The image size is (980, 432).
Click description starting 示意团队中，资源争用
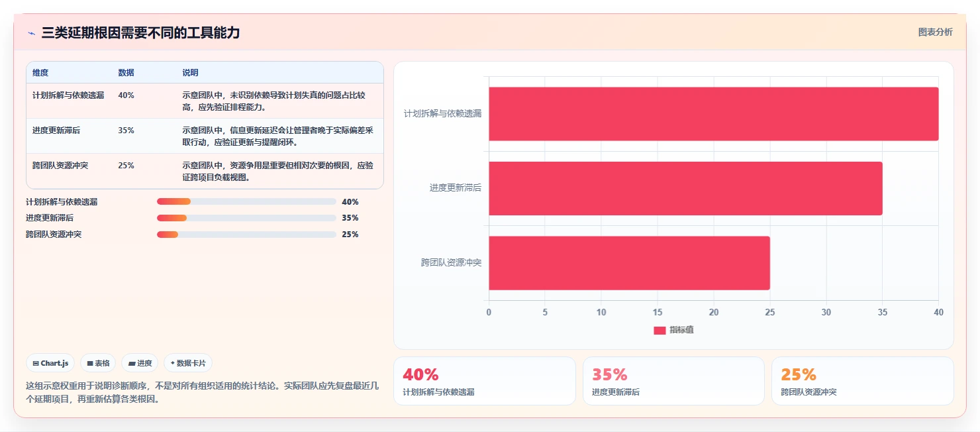pos(278,172)
